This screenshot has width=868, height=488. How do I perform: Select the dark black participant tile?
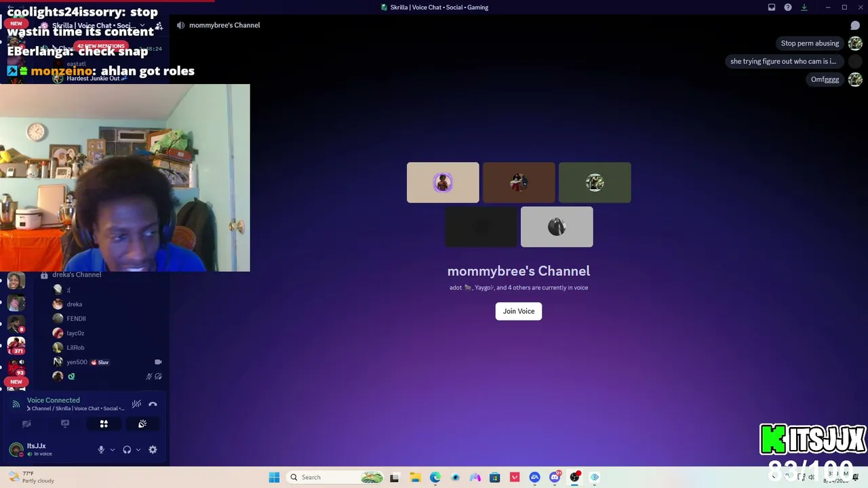pos(481,227)
